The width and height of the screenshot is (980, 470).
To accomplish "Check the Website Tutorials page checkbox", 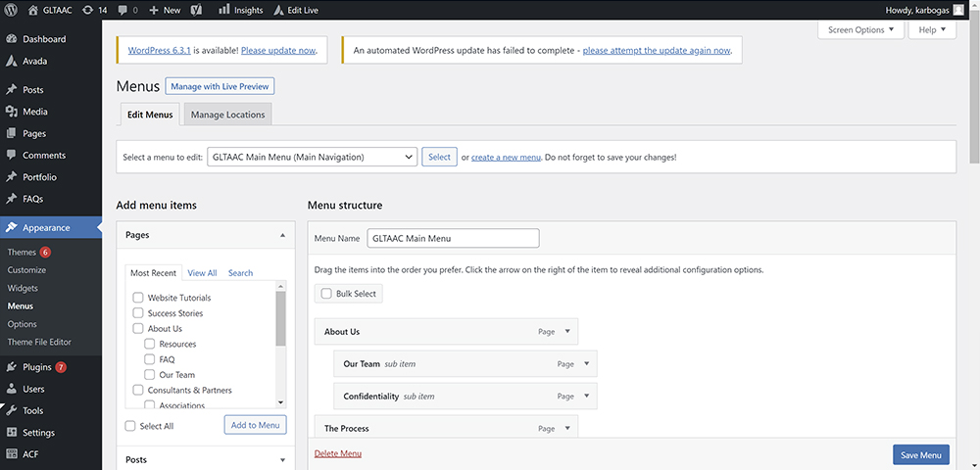I will (138, 298).
